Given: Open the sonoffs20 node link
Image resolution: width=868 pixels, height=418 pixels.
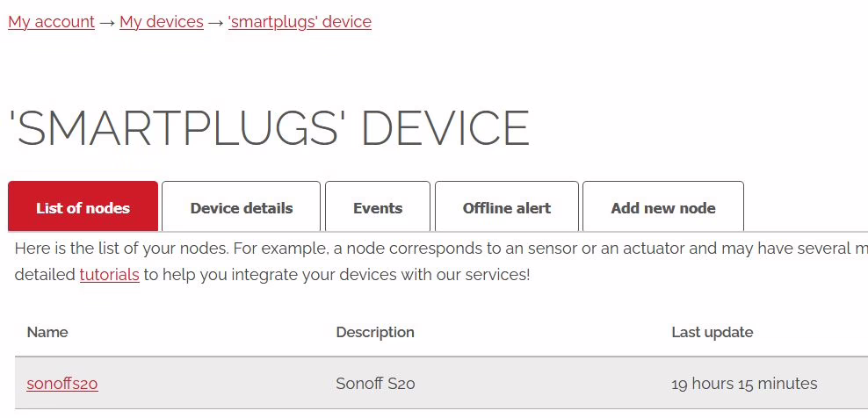Looking at the screenshot, I should [x=62, y=384].
